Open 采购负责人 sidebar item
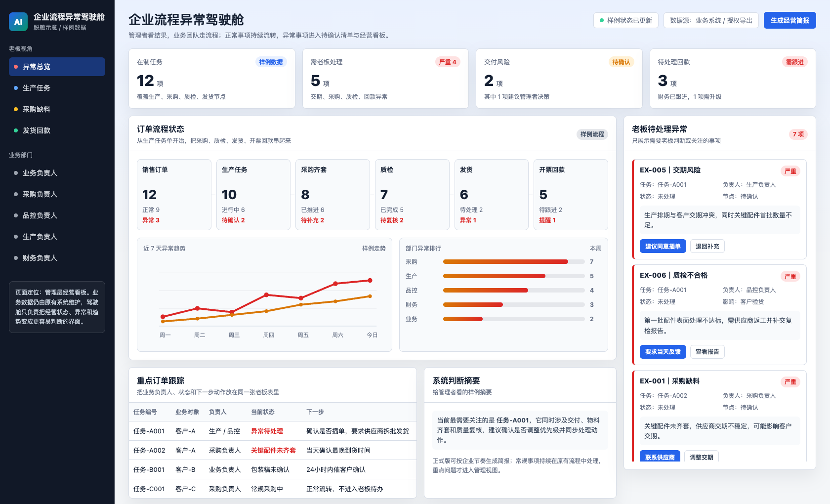The width and height of the screenshot is (830, 504). (x=57, y=194)
